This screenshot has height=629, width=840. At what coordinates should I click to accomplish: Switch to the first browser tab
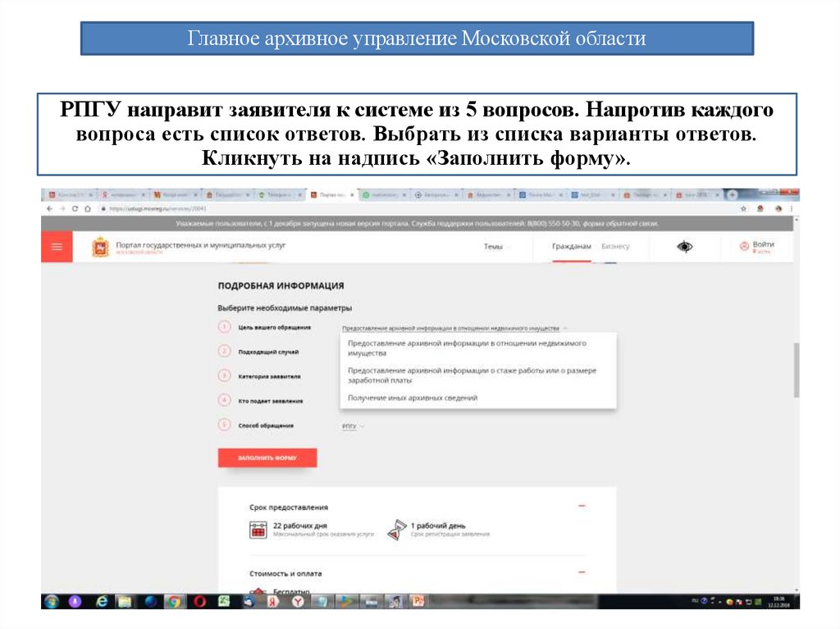tap(71, 195)
